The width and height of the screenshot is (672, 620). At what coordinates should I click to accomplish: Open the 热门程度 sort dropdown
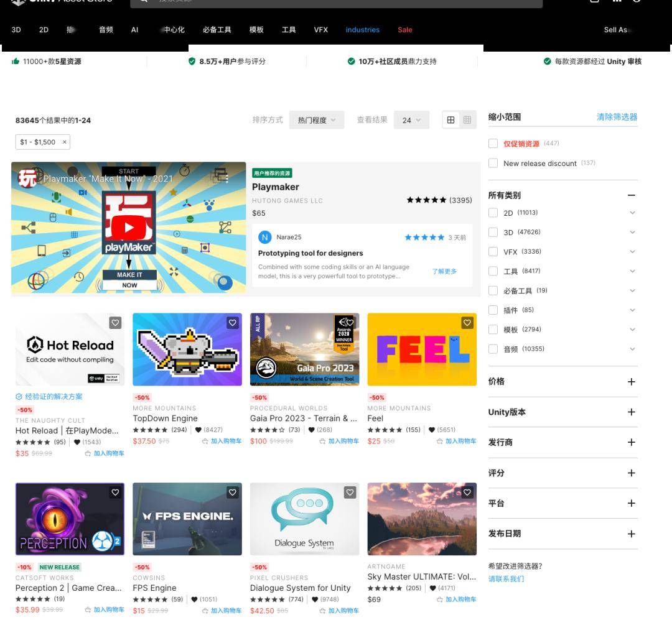click(x=317, y=120)
